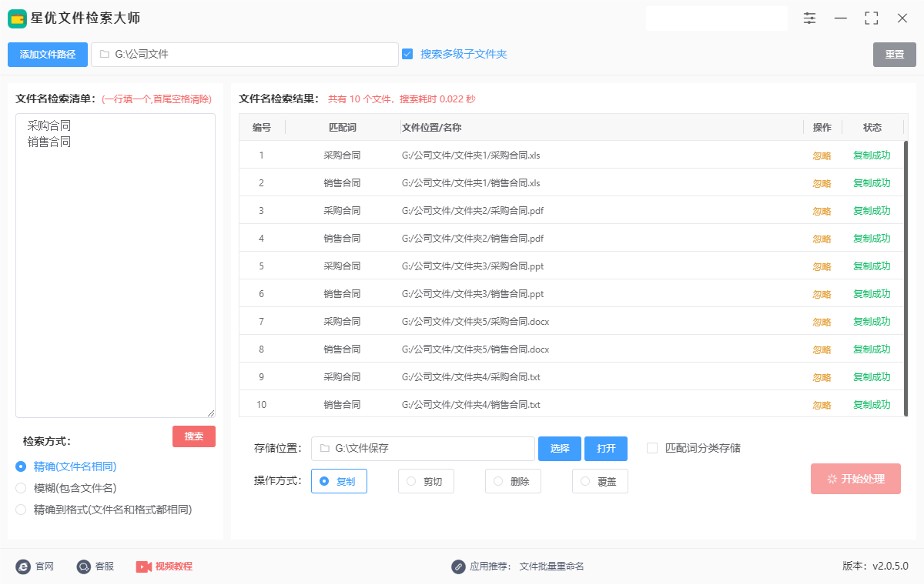This screenshot has width=924, height=585.
Task: Click the resize handle of the search list textarea
Action: (x=211, y=413)
